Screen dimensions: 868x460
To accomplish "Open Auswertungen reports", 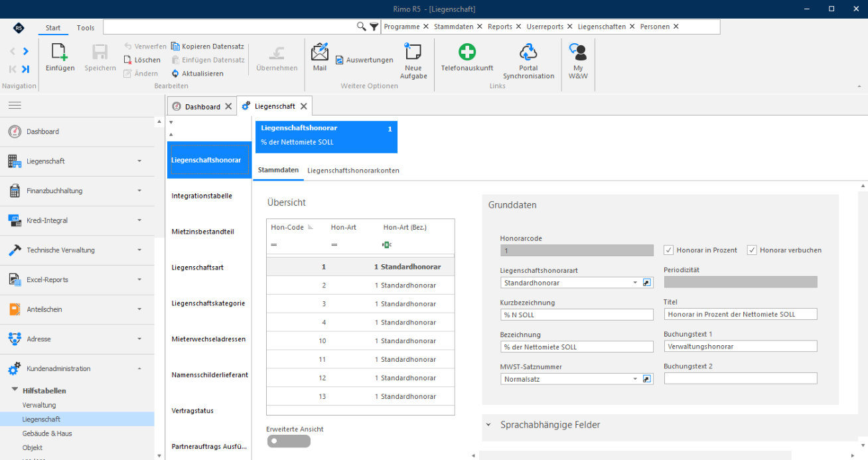I will coord(364,60).
